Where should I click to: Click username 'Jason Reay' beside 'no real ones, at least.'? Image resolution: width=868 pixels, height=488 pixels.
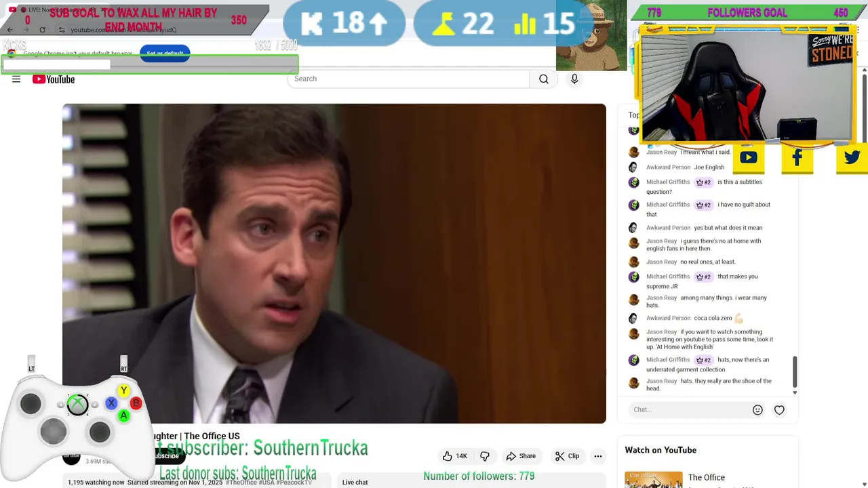coord(661,262)
